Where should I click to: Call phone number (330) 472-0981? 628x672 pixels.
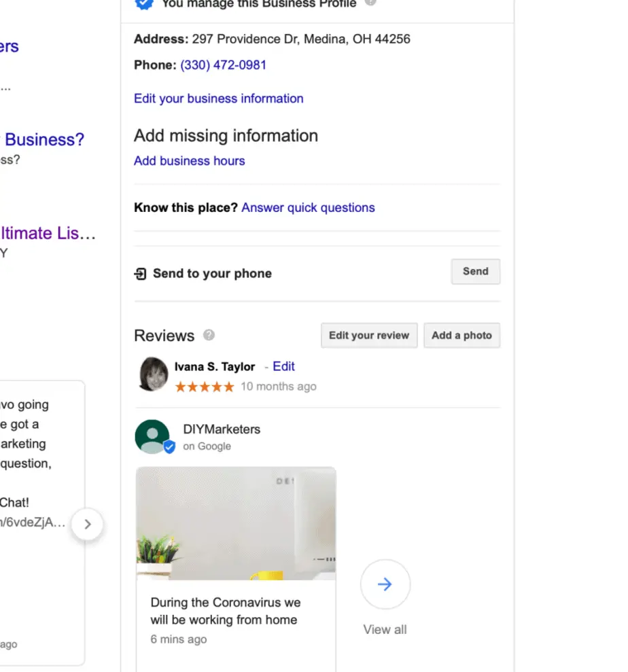[x=223, y=65]
